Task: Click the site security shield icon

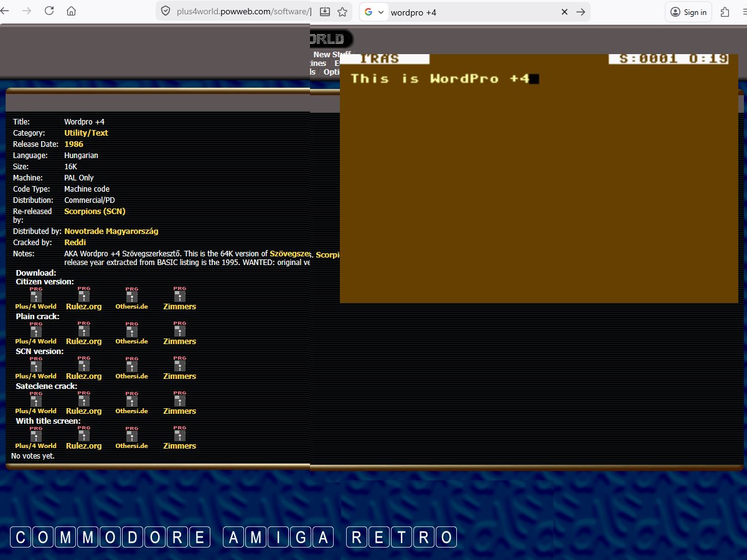Action: 166,11
